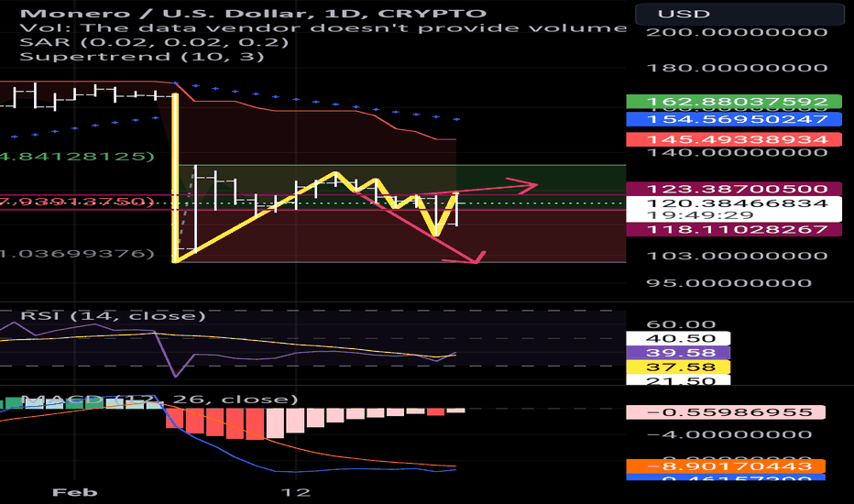
Task: Select the SAR (0.02, 0.02, 0.2) indicator label
Action: pyautogui.click(x=154, y=42)
